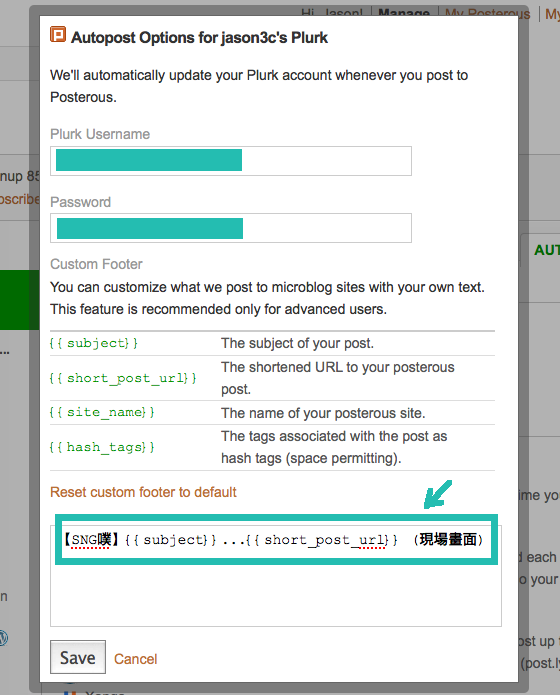Open My Posterous in top navigation
The image size is (560, 695).
[x=487, y=14]
